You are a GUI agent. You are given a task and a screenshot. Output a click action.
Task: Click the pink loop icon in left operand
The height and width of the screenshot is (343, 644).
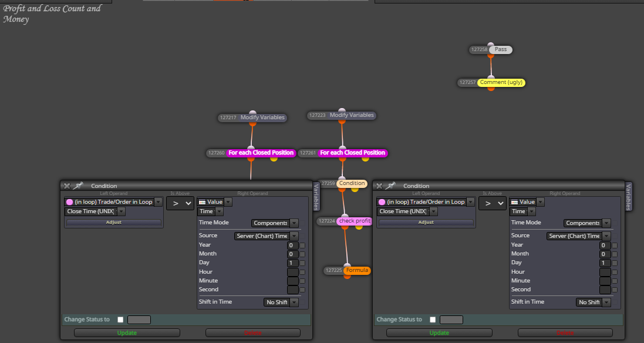(69, 202)
